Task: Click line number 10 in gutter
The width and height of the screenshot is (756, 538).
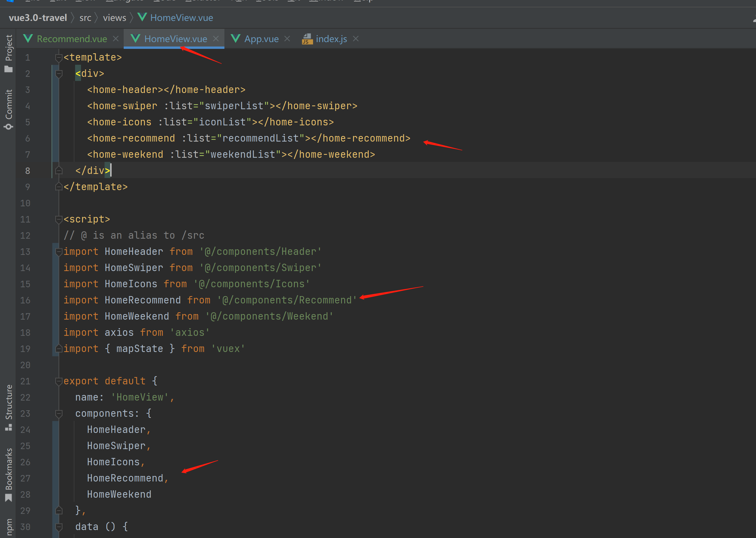Action: [x=25, y=203]
